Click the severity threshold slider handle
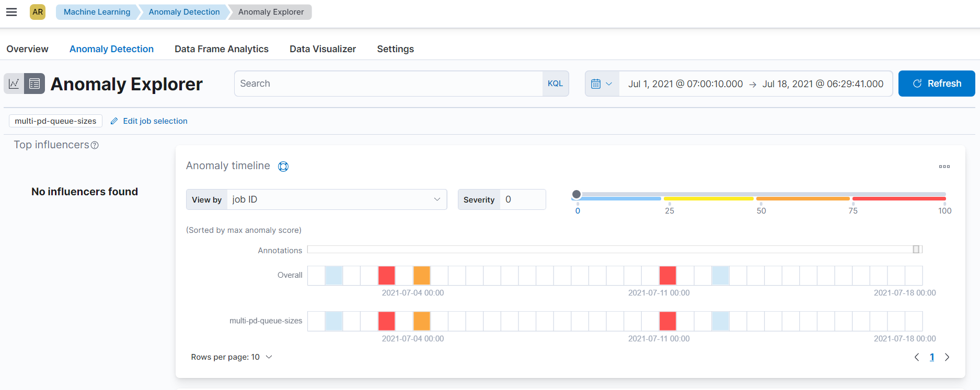The image size is (980, 390). pos(577,194)
